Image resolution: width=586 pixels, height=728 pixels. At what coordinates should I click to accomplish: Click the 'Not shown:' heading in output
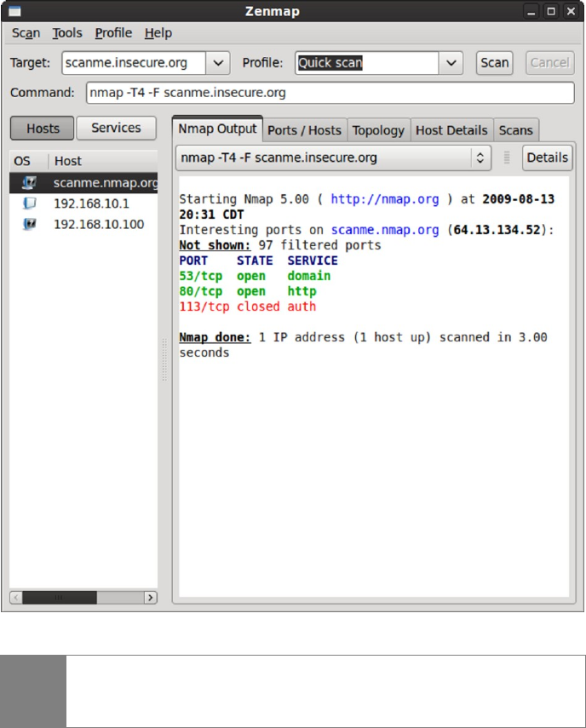(215, 245)
